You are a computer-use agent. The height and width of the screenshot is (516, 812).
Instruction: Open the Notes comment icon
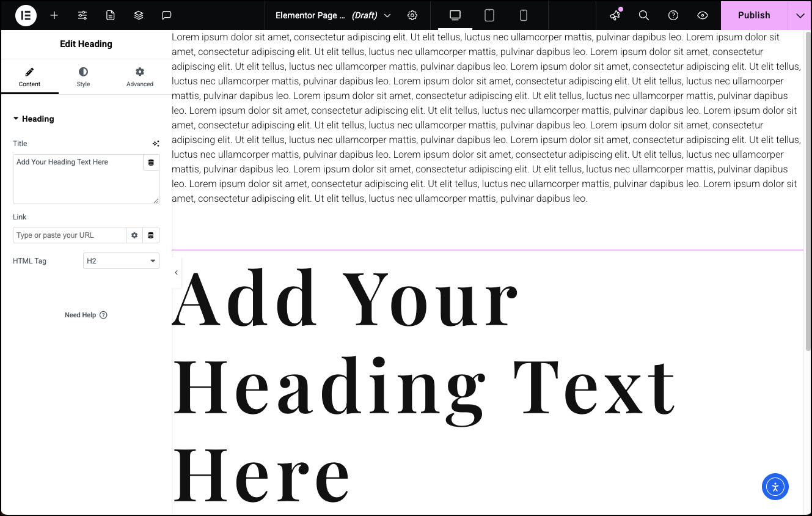tap(167, 15)
